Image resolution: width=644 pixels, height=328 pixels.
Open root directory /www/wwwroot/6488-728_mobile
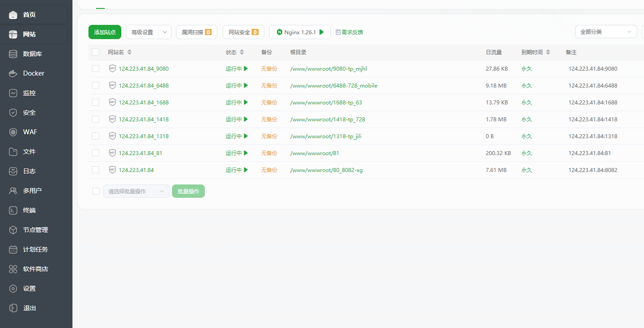click(x=334, y=85)
